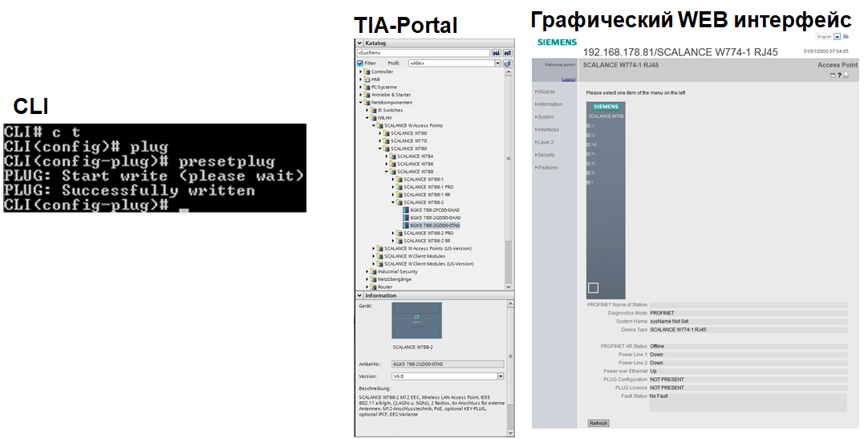
Task: Collapse the Katalog panel header
Action: tap(359, 43)
